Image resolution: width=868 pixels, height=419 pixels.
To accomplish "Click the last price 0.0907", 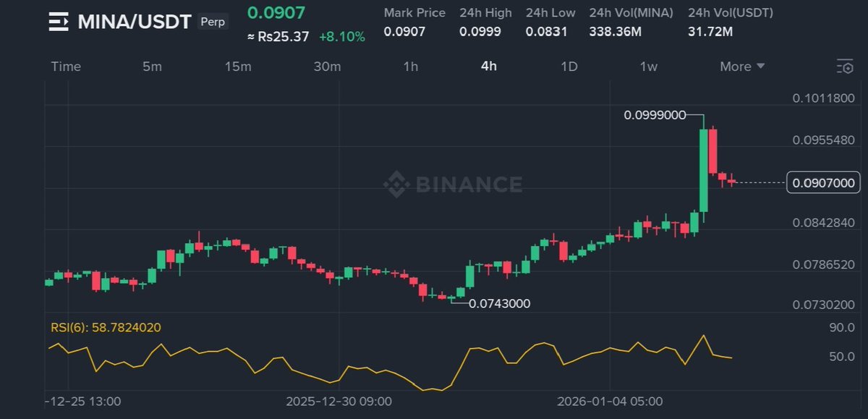I will coord(276,12).
